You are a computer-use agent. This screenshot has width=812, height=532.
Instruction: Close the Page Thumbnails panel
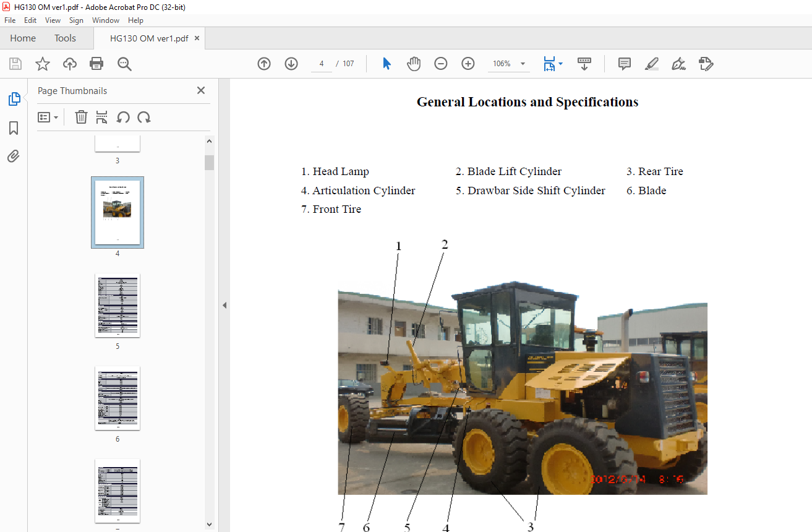[201, 90]
